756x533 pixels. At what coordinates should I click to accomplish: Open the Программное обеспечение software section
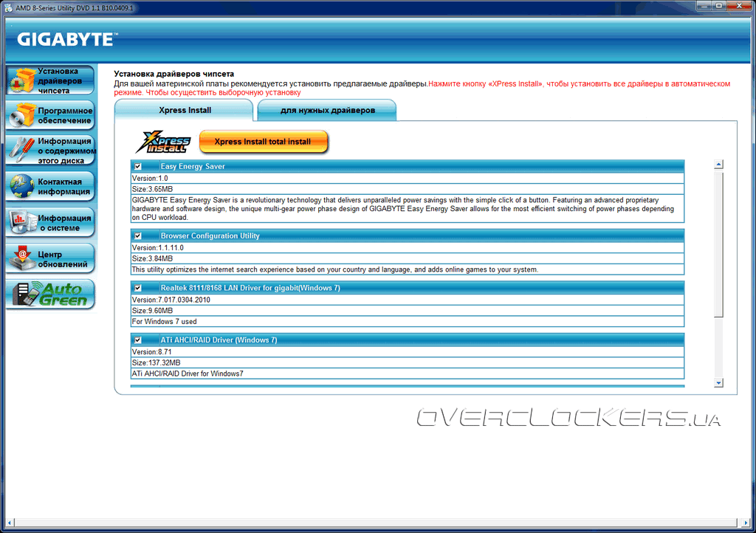click(x=50, y=115)
